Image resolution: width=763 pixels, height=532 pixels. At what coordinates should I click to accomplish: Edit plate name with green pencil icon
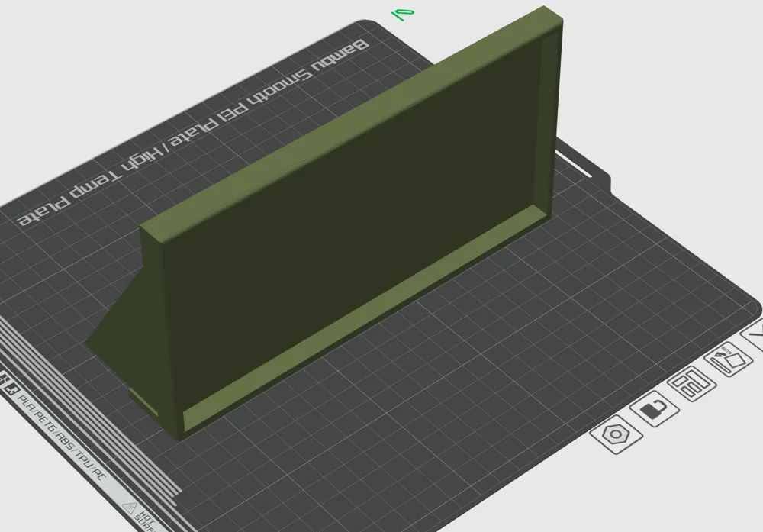(x=403, y=15)
